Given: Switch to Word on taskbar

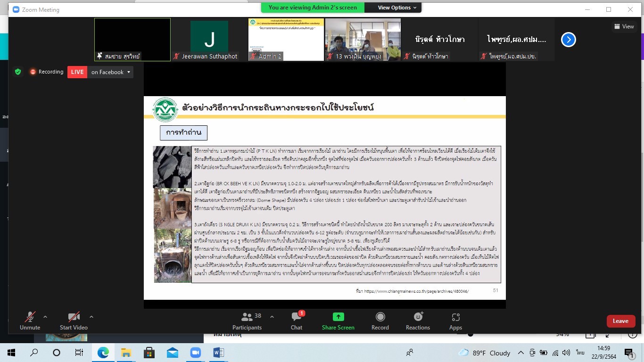Looking at the screenshot, I should click(218, 353).
